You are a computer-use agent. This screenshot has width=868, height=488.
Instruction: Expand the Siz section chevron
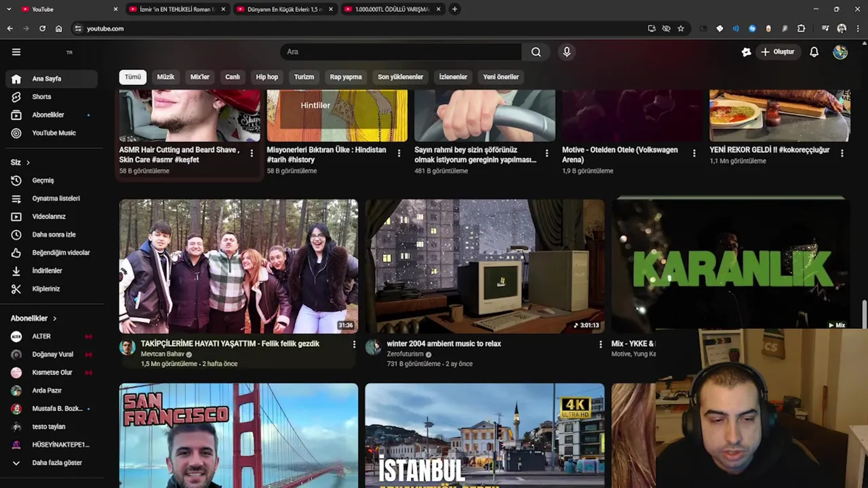pos(28,163)
